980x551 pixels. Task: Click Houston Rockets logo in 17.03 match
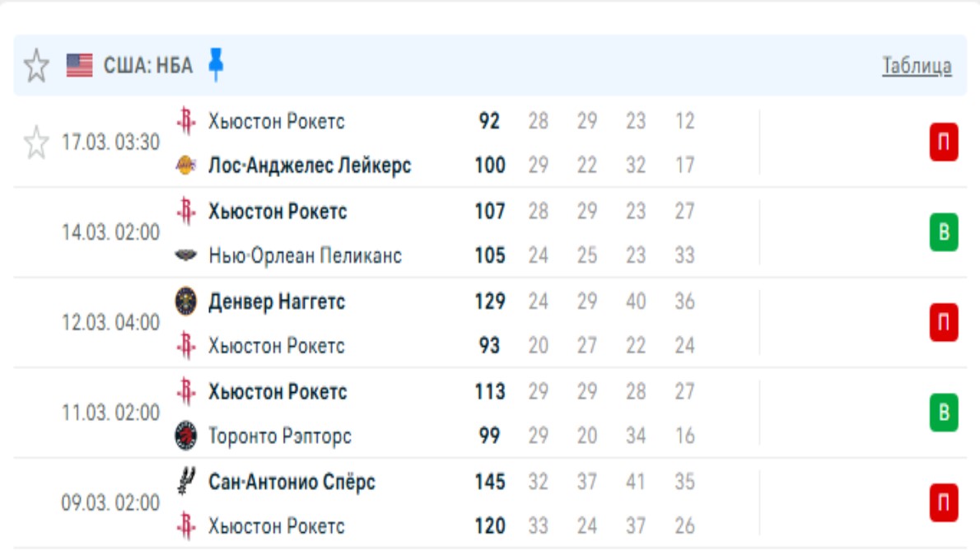click(x=187, y=122)
